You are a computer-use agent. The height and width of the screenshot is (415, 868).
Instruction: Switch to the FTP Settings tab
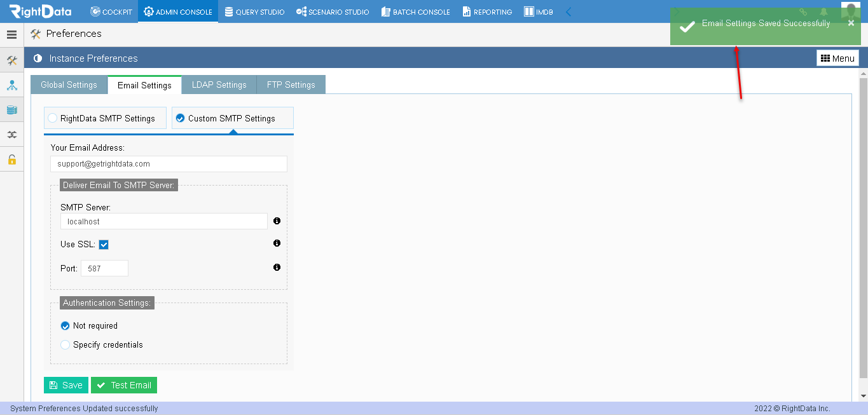tap(291, 85)
